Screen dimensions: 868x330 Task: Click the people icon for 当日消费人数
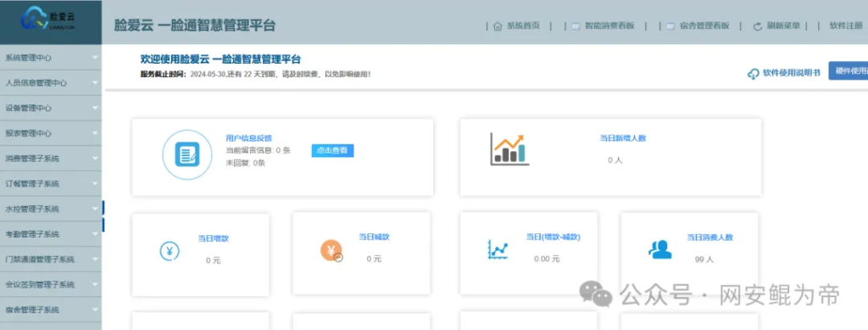(x=659, y=249)
